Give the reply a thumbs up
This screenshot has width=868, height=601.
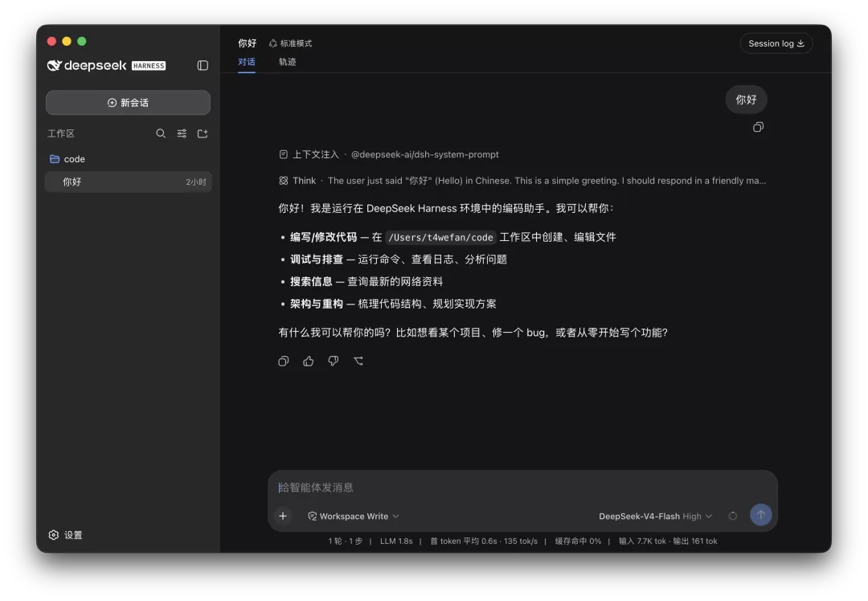point(309,361)
